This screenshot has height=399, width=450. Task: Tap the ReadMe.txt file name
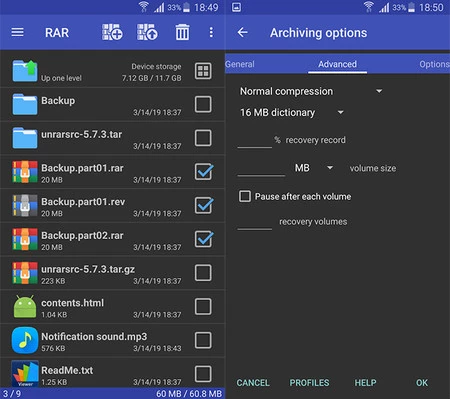click(67, 370)
